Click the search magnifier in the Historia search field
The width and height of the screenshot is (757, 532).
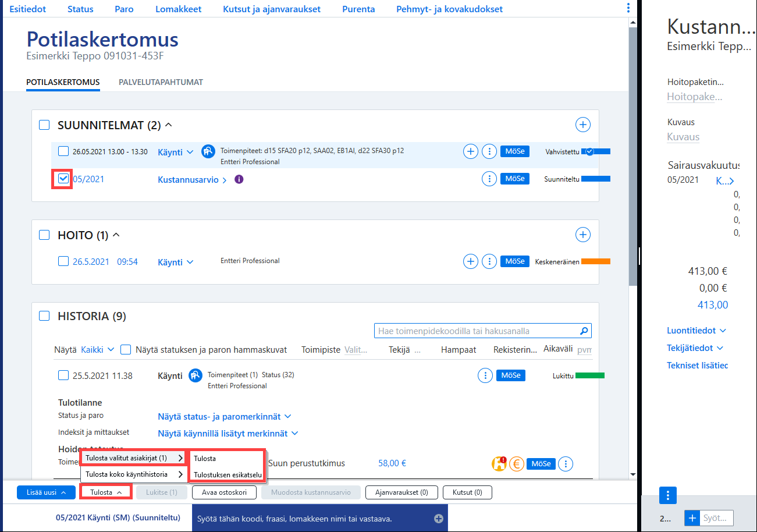pyautogui.click(x=584, y=331)
